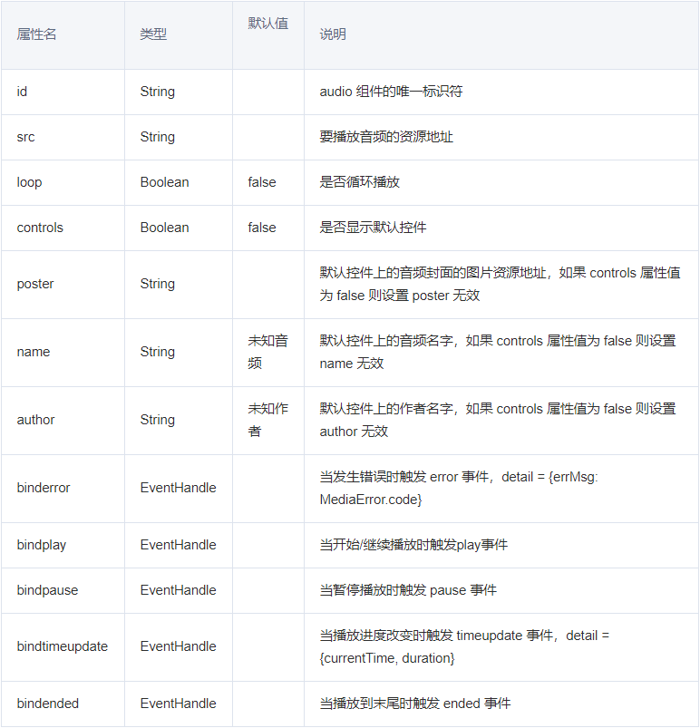
Task: Click description '是否循环播放'
Action: coord(360,182)
